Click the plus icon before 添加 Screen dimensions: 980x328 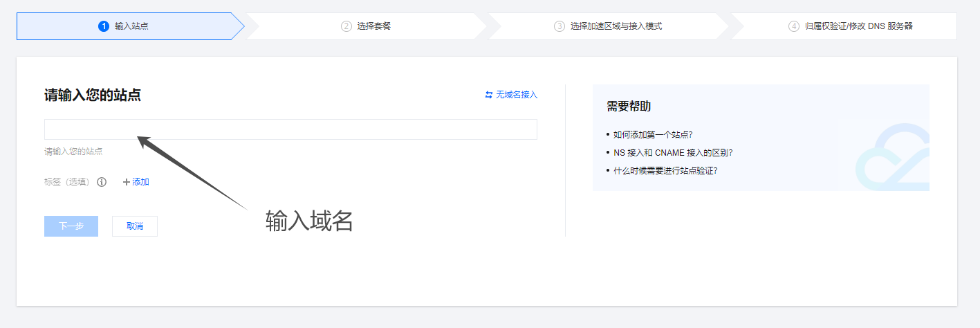coord(127,182)
